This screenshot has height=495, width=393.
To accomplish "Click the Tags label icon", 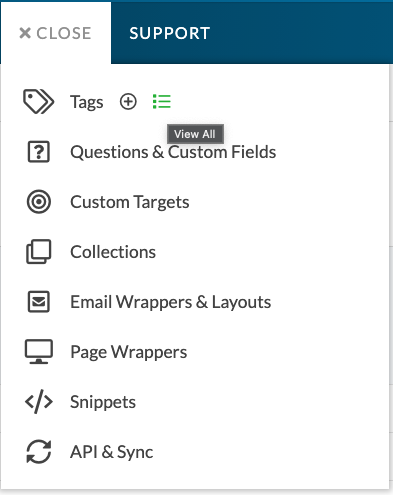I will pos(38,101).
